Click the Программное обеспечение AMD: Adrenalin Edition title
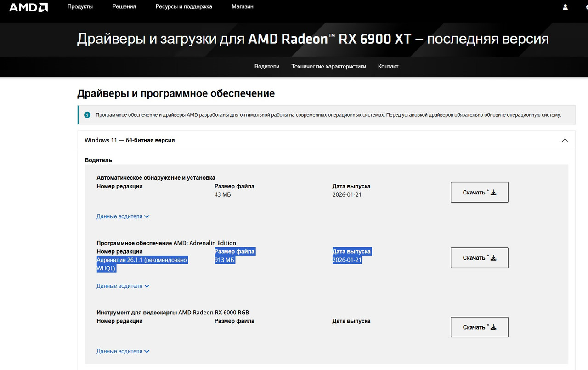This screenshot has height=370, width=588. (x=166, y=243)
